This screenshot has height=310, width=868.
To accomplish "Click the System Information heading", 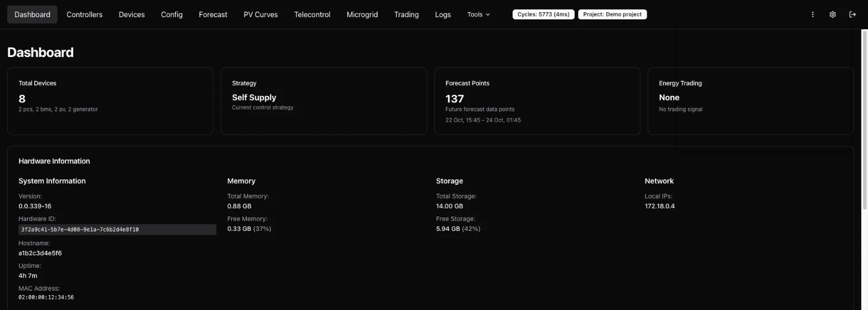I will point(52,181).
